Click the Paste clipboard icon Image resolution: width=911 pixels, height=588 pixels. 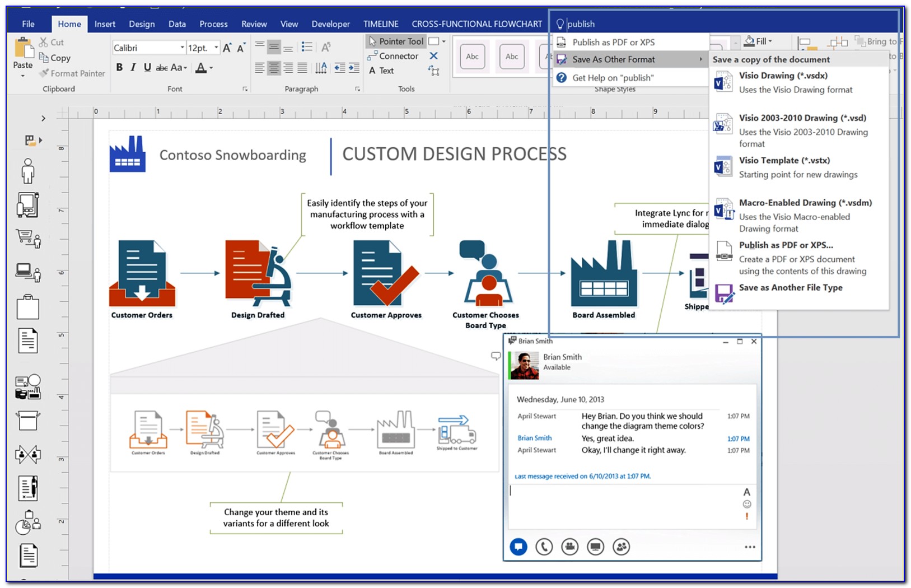click(x=24, y=48)
